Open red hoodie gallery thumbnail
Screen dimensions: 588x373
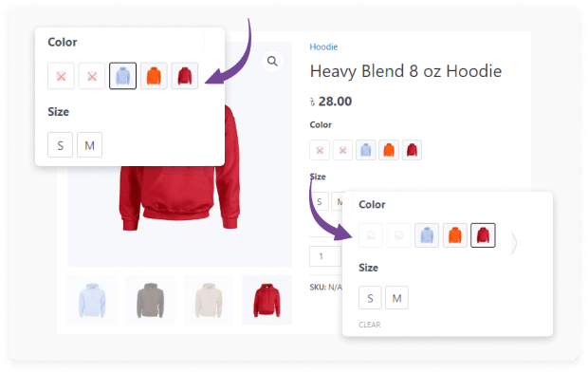click(266, 300)
